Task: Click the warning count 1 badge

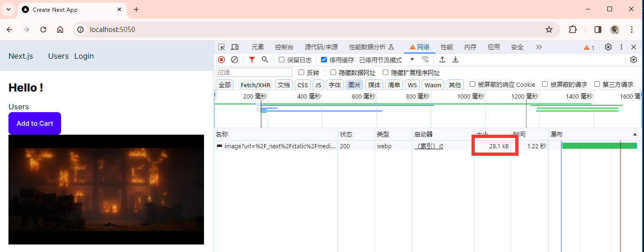Action: 589,47
